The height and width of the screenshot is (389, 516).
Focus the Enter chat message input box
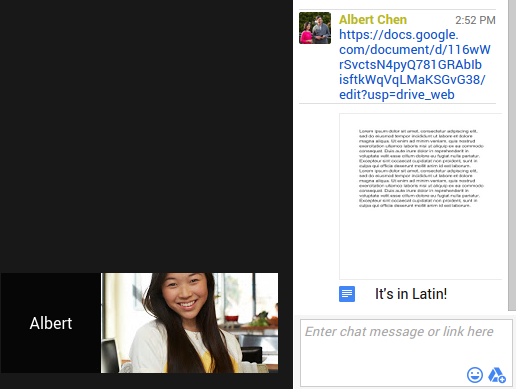tap(406, 353)
